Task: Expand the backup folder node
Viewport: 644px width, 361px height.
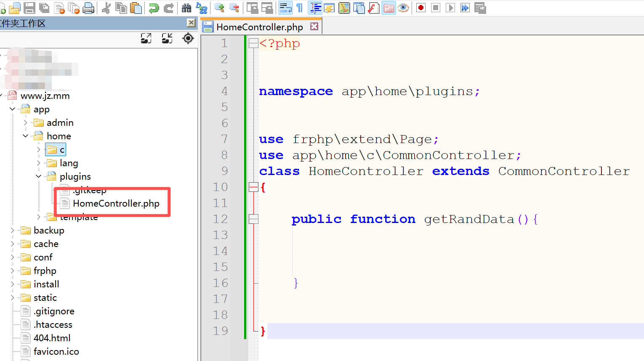Action: (13, 231)
